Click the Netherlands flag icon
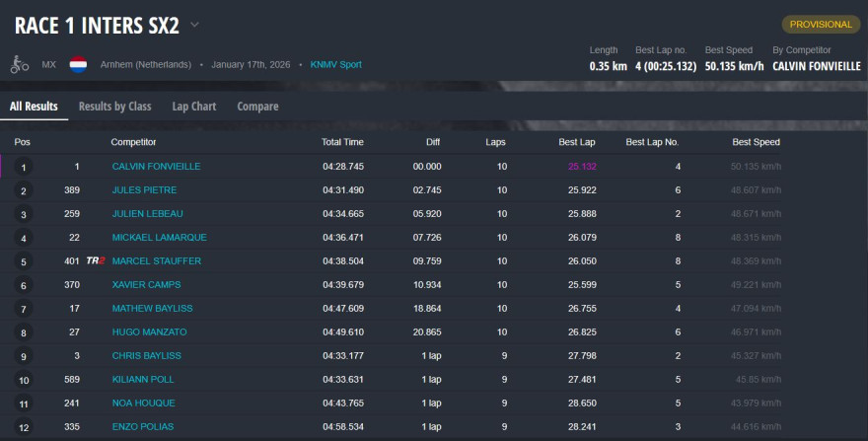This screenshot has width=868, height=441. click(x=78, y=65)
